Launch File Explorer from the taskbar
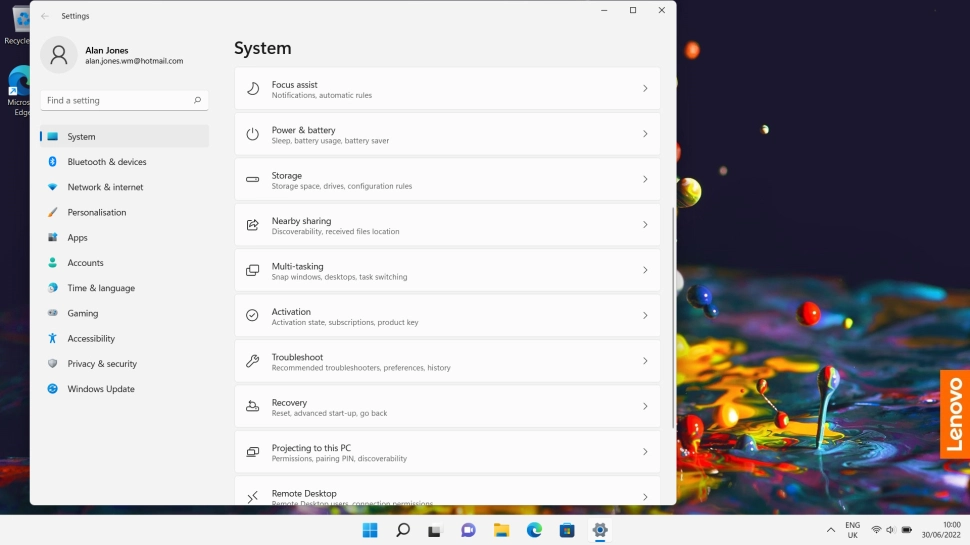 coord(501,530)
